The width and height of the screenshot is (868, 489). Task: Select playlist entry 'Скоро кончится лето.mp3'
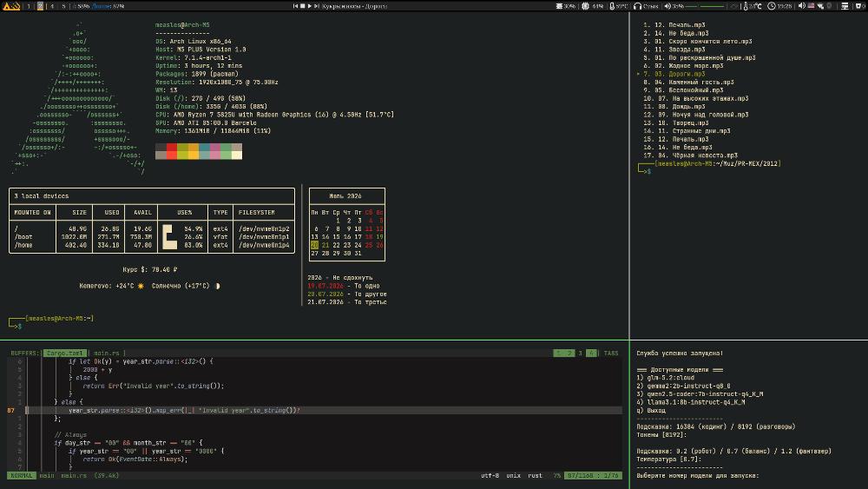click(x=698, y=41)
